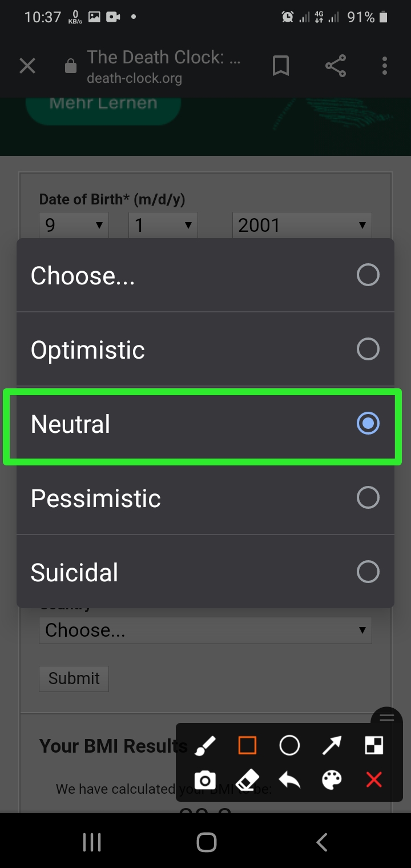
Task: Tap the mosaic checkerboard tool
Action: point(374,745)
